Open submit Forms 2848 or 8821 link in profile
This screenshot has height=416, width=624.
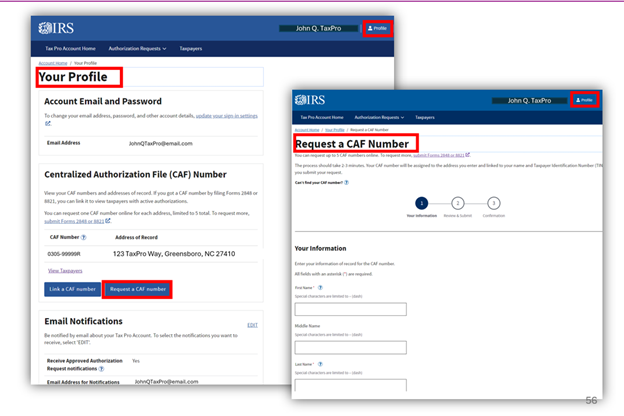pos(74,221)
